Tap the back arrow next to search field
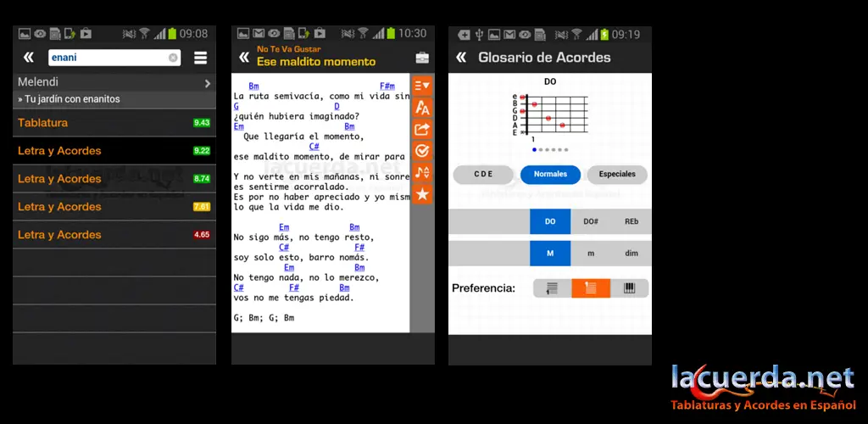This screenshot has height=424, width=868. point(29,58)
